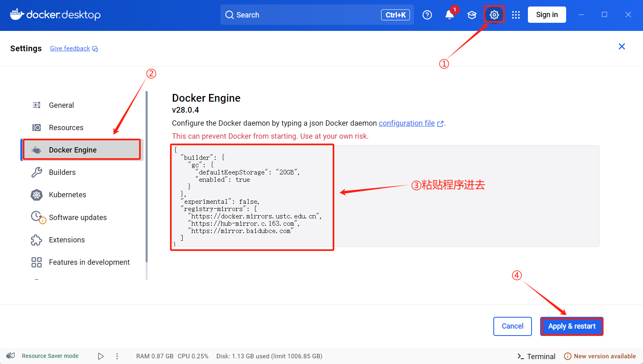Viewport: 643px width, 364px height.
Task: Click the Resources disk icon
Action: point(37,128)
